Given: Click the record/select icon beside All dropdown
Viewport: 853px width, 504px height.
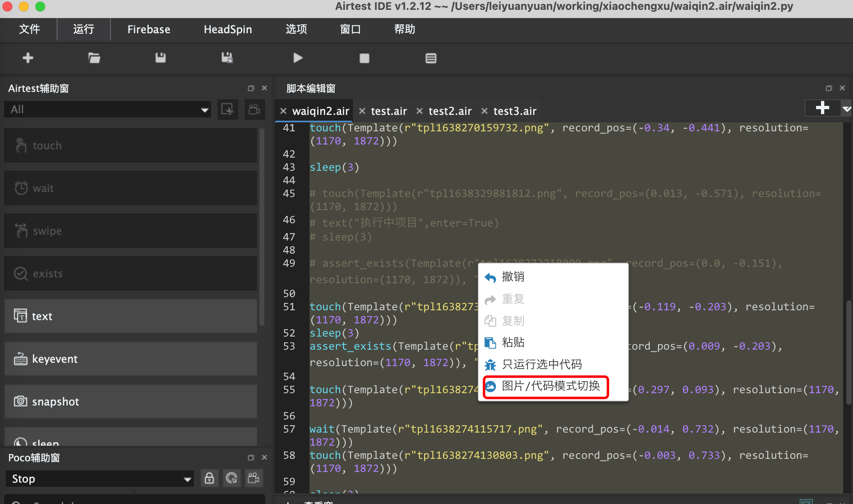Looking at the screenshot, I should tap(227, 110).
